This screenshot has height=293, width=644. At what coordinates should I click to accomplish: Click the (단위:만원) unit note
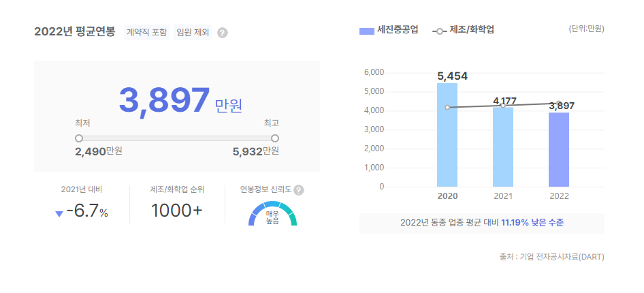click(587, 29)
